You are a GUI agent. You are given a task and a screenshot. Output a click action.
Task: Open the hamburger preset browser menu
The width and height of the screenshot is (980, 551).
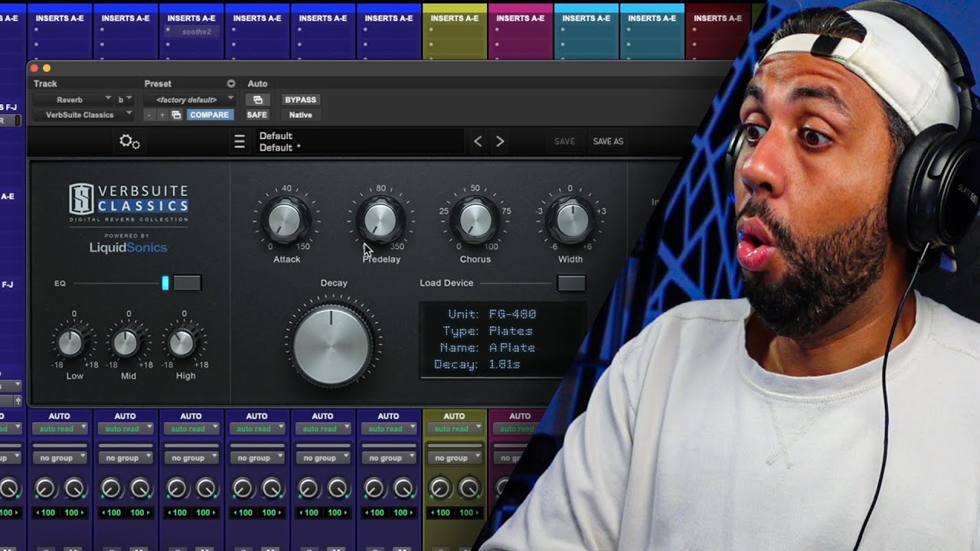click(240, 142)
